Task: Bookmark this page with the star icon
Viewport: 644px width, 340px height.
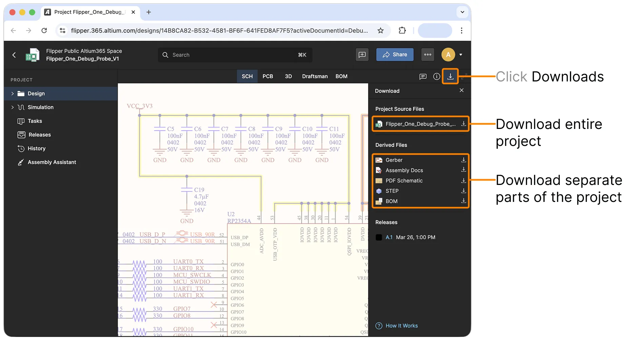Action: (381, 31)
